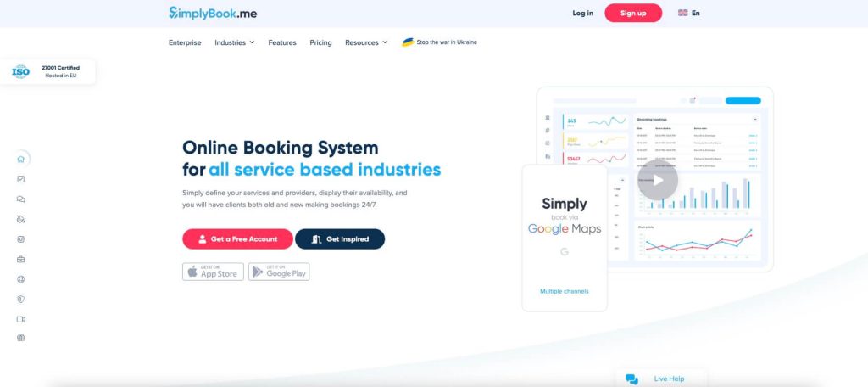Play the dashboard demo video
The image size is (868, 387).
tap(657, 180)
